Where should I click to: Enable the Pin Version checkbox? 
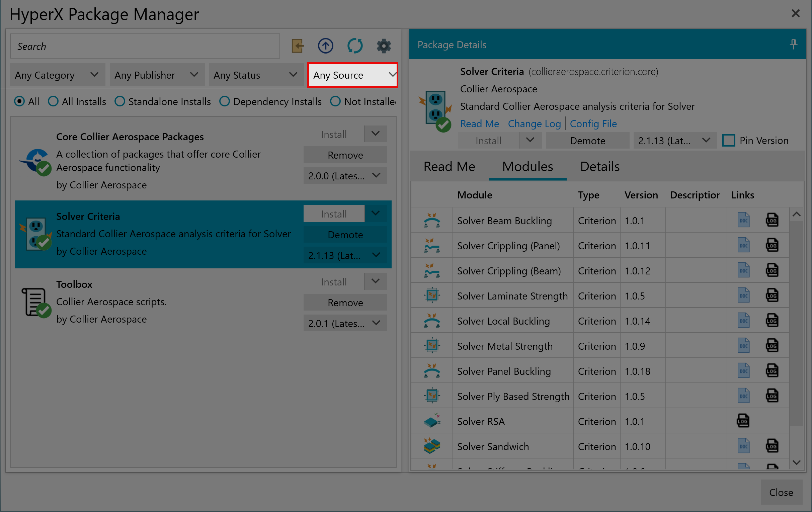tap(728, 141)
